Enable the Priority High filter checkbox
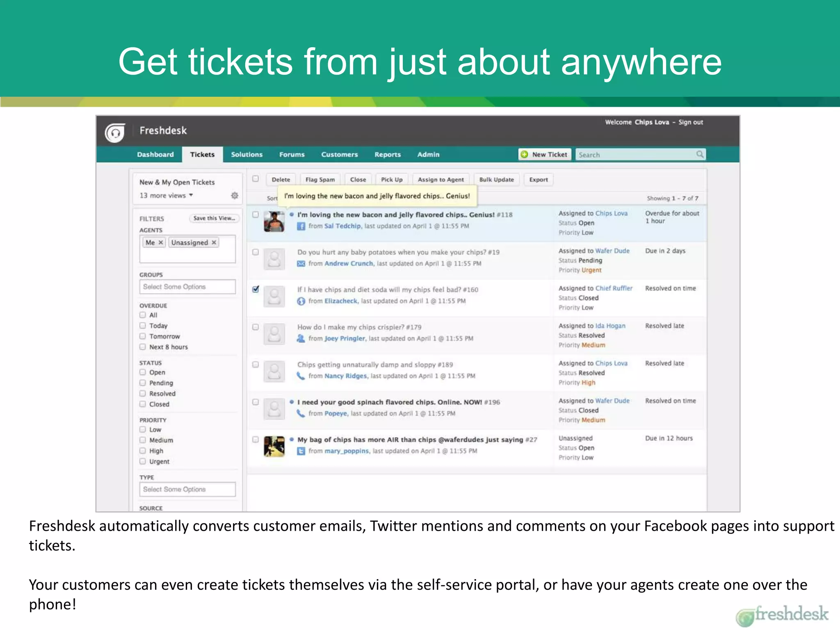This screenshot has width=840, height=630. pyautogui.click(x=143, y=450)
